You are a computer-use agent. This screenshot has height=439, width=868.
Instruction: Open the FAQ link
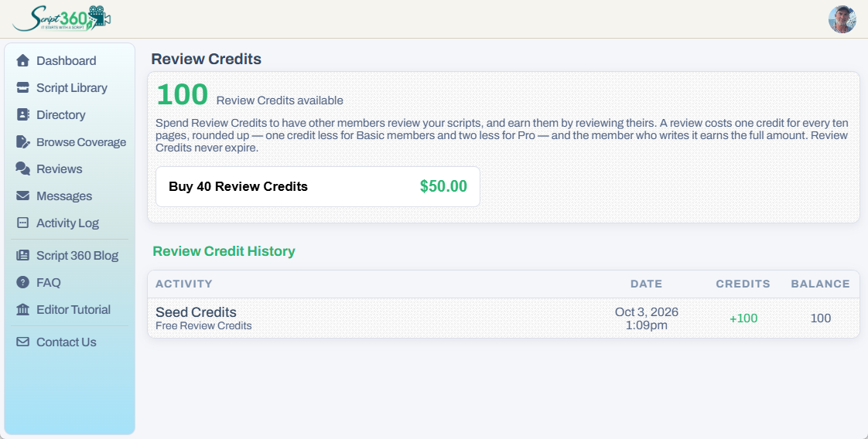click(x=49, y=283)
